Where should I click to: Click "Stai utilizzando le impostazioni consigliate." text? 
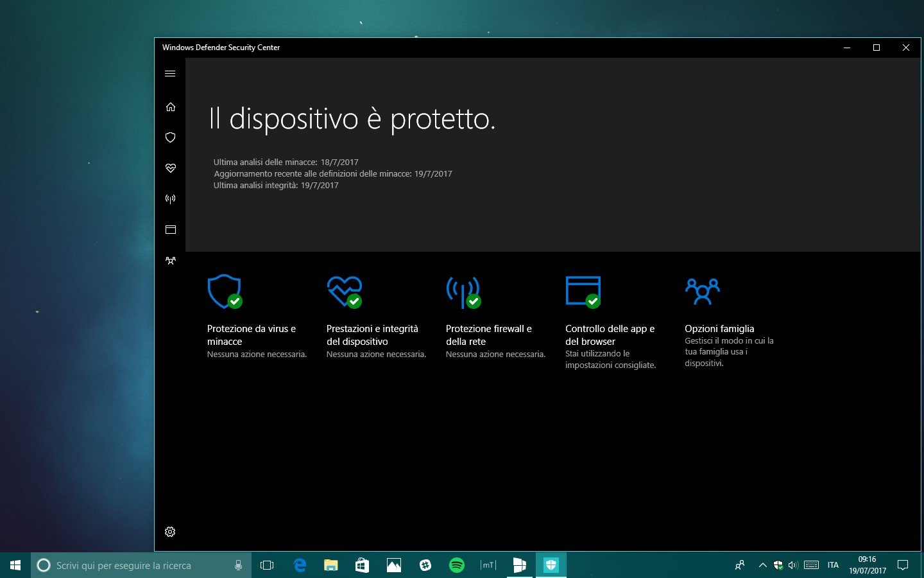610,360
